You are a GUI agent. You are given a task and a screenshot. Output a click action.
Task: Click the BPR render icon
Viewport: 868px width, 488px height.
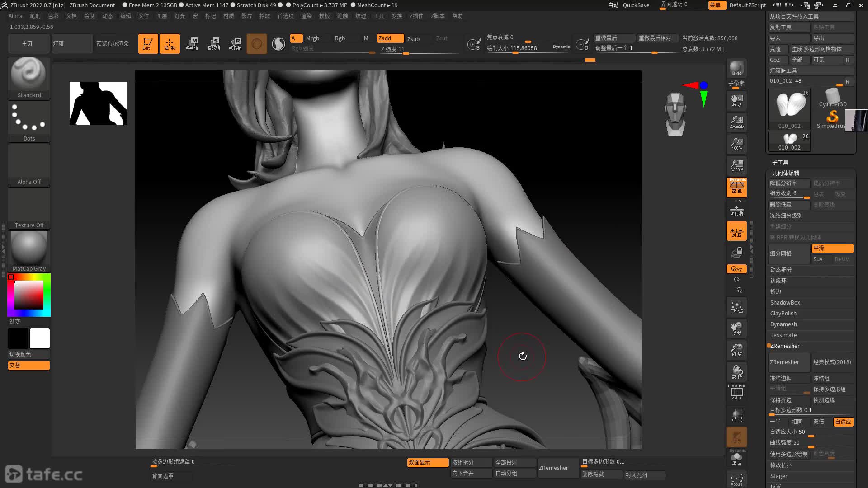tap(736, 68)
